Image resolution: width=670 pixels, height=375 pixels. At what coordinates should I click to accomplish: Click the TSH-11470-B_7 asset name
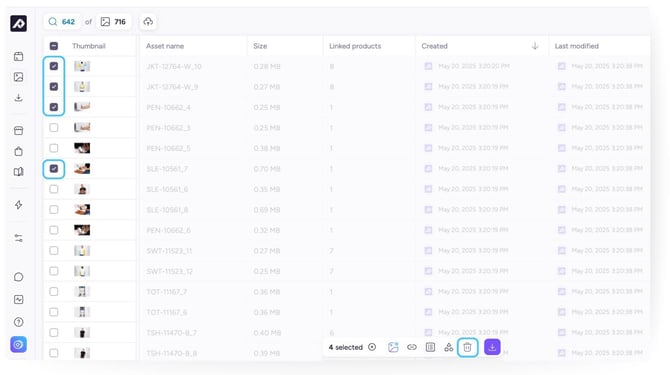(171, 333)
